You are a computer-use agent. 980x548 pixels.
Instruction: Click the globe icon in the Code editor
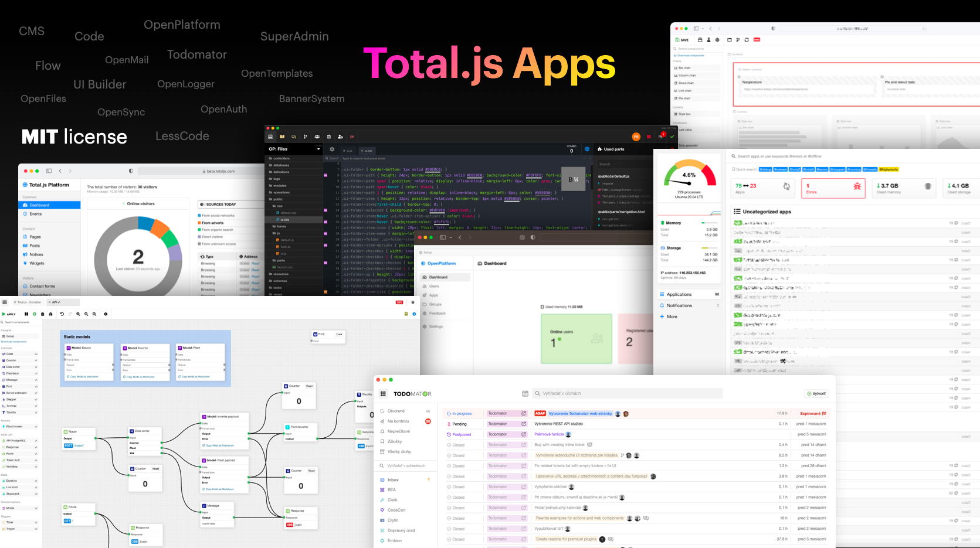coord(586,149)
